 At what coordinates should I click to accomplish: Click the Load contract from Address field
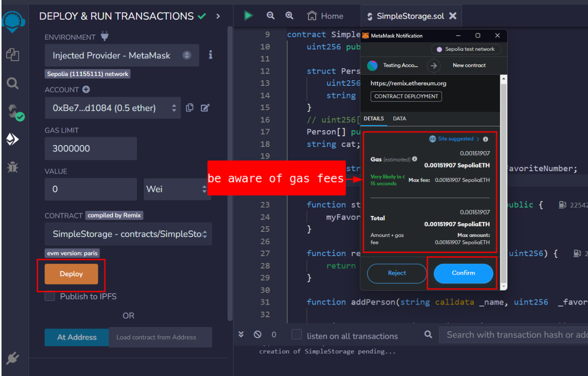tap(160, 337)
